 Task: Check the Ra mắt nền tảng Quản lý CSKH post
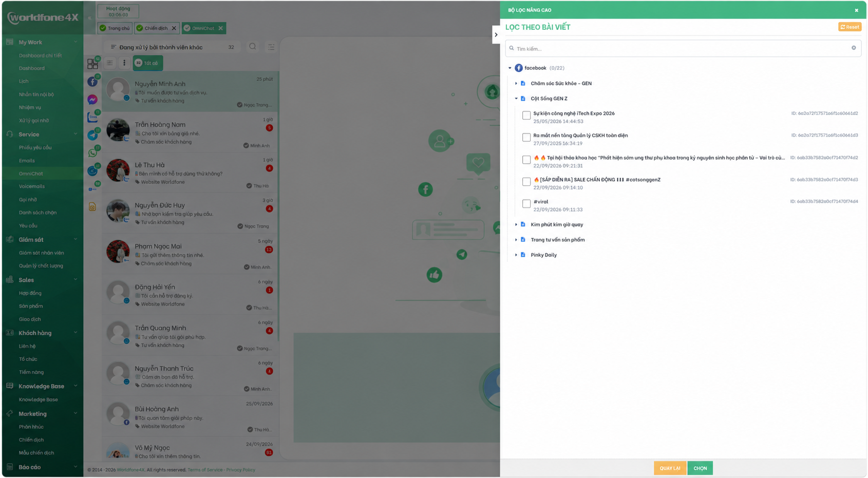click(x=526, y=138)
